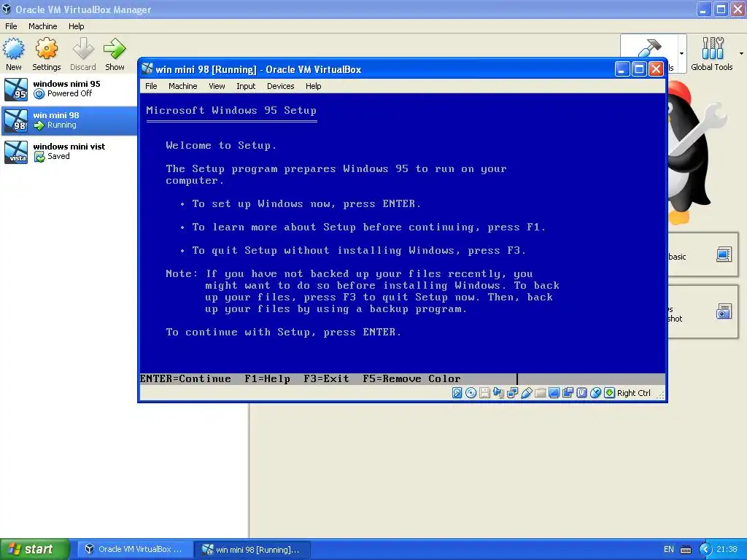747x560 pixels.
Task: Click the ENTER=Continue text in setup
Action: 185,379
